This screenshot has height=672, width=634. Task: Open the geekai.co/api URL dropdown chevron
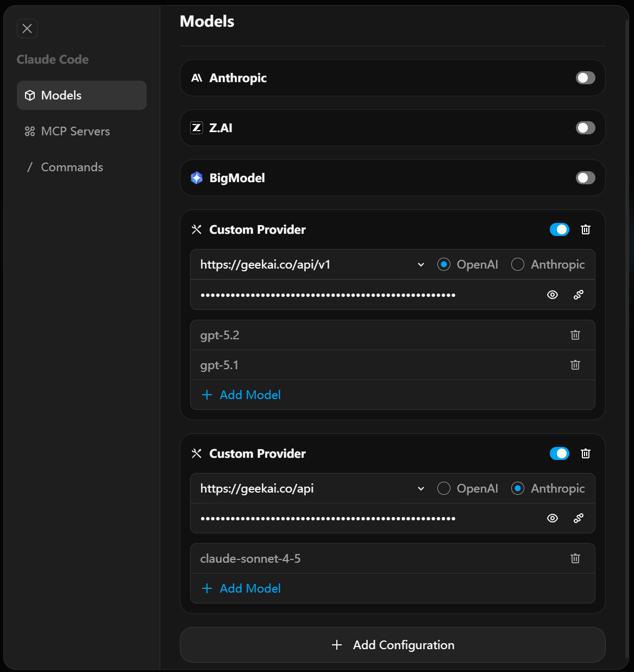421,489
